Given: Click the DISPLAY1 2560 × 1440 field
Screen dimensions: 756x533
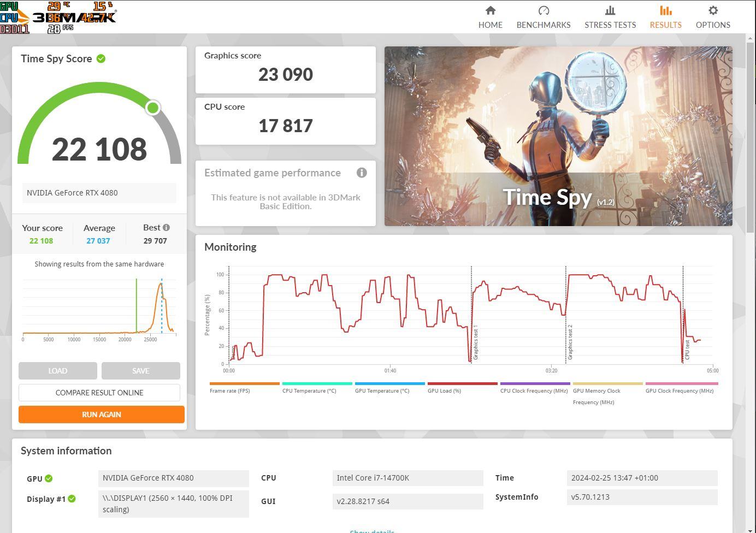Looking at the screenshot, I should coord(174,504).
